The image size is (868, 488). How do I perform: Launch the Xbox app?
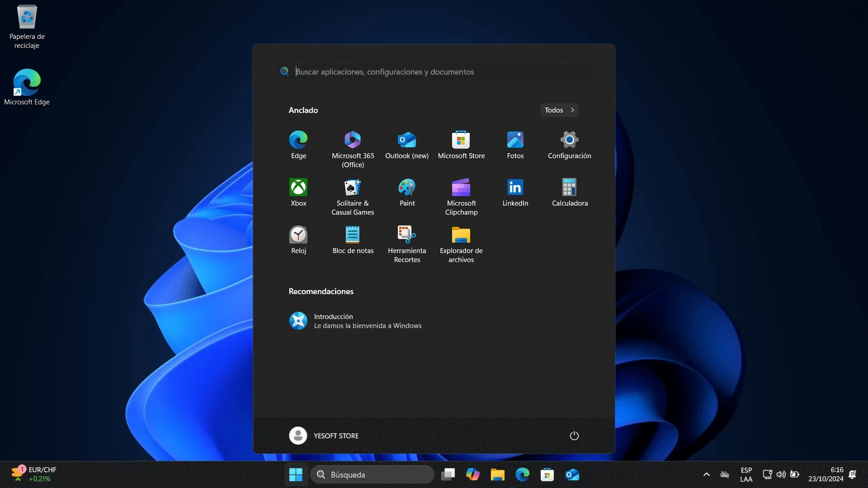click(x=298, y=193)
